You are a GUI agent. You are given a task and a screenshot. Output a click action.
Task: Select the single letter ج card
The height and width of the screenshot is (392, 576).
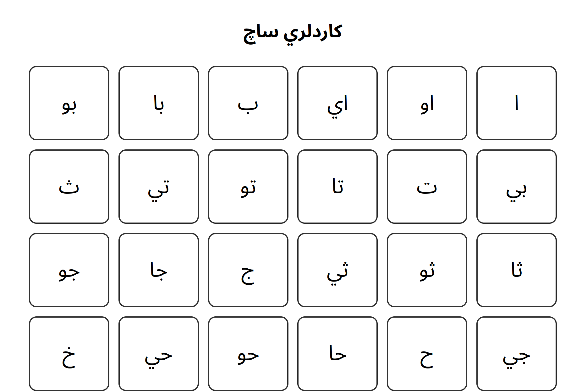(248, 270)
